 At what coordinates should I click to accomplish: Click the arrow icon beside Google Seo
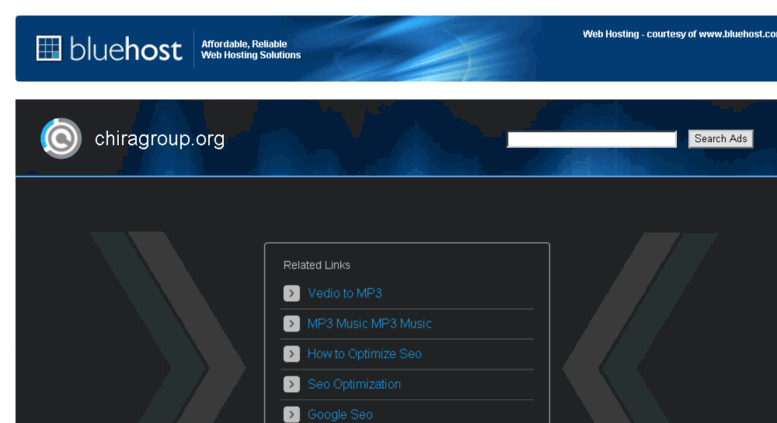291,414
